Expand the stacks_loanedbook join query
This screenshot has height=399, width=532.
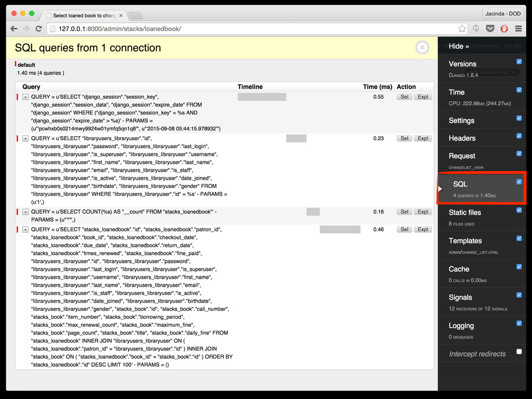(25, 230)
